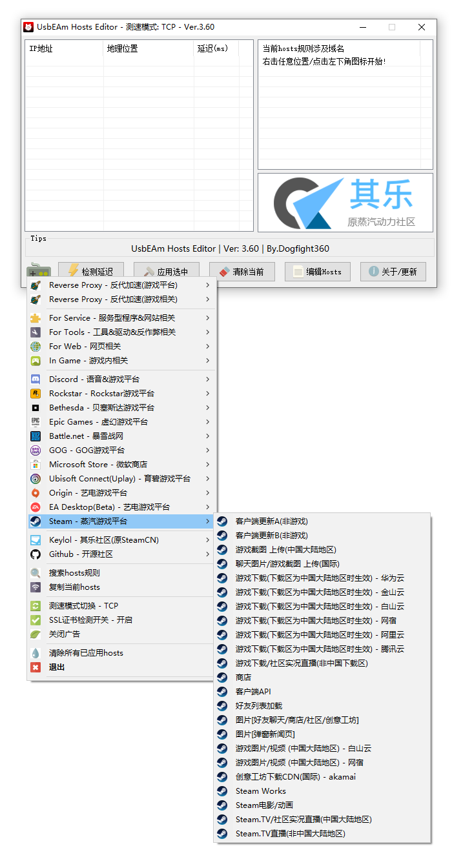This screenshot has width=463, height=868.
Task: Expand the For Service submenu arrow
Action: tap(208, 318)
